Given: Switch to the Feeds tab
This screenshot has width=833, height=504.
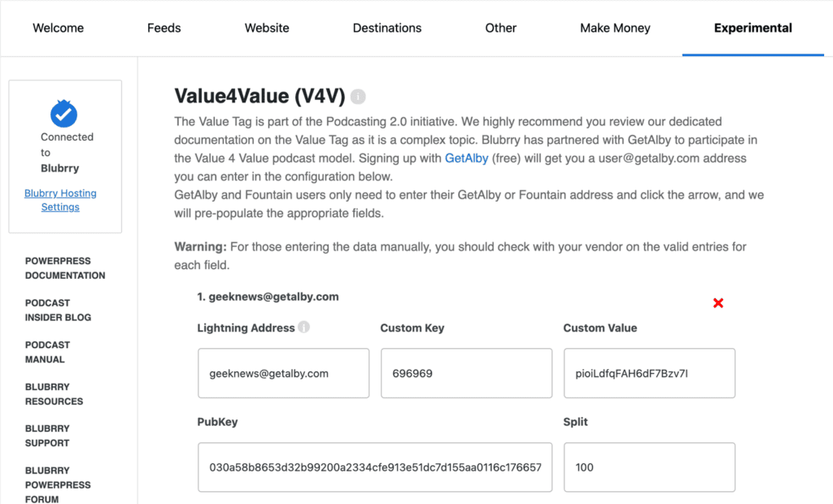Looking at the screenshot, I should click(164, 28).
